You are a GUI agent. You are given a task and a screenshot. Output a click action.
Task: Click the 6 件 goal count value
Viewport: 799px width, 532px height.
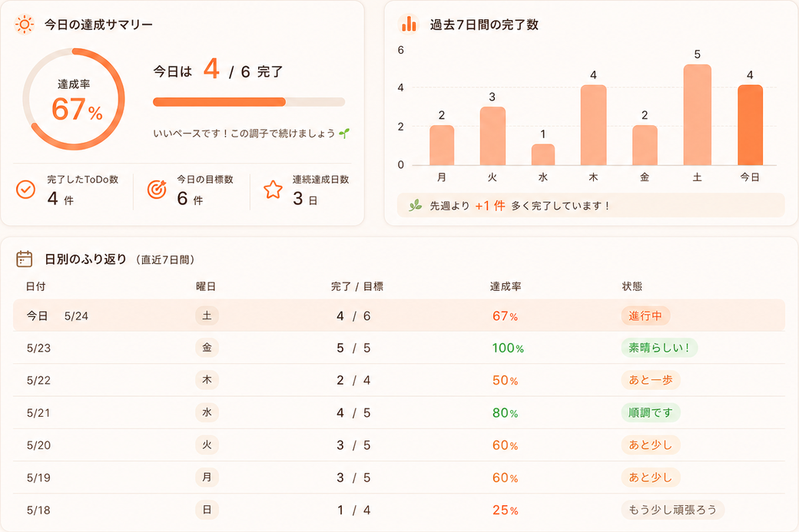tap(190, 199)
